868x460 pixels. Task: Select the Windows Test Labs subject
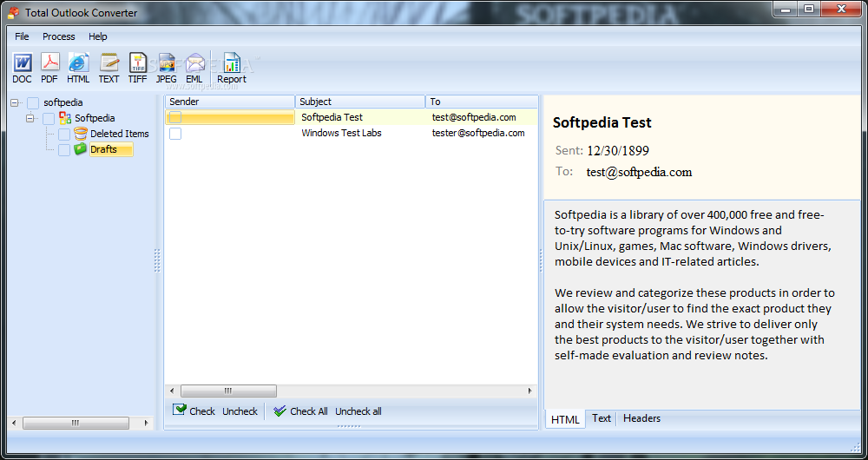(341, 133)
